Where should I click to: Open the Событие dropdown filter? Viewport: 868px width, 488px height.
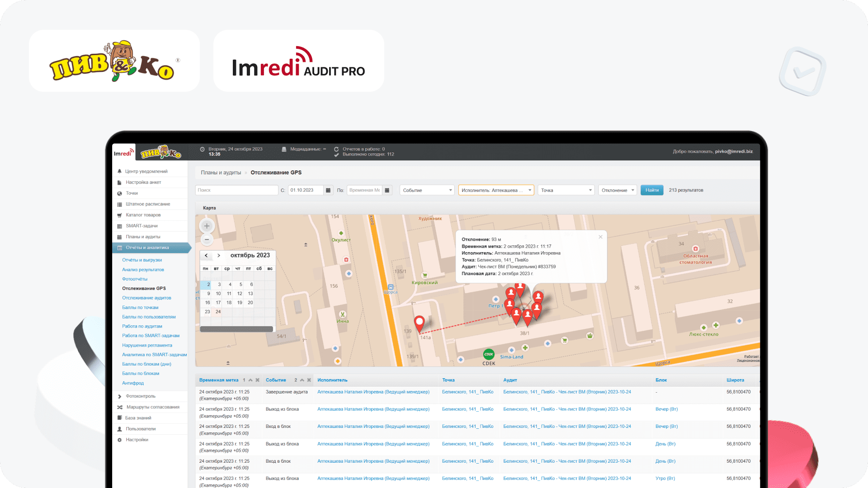427,190
